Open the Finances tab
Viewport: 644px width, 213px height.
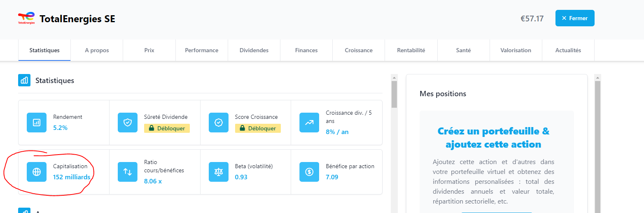[306, 50]
